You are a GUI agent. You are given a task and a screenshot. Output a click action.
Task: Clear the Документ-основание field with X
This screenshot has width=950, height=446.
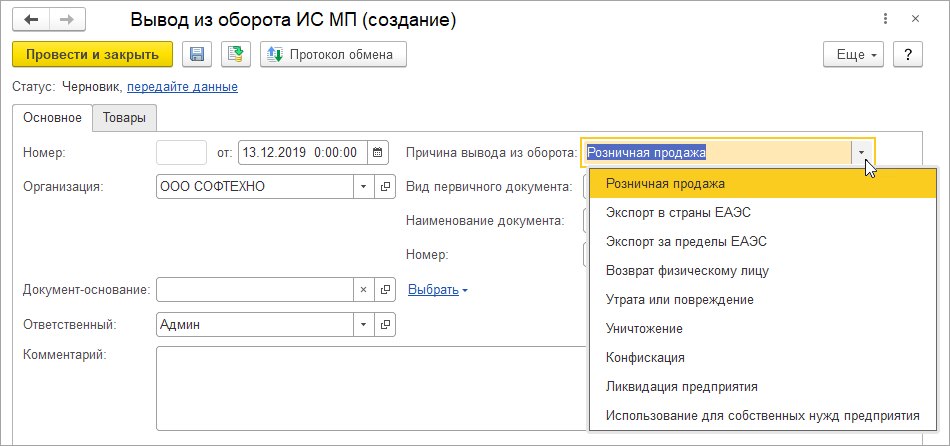coord(363,290)
